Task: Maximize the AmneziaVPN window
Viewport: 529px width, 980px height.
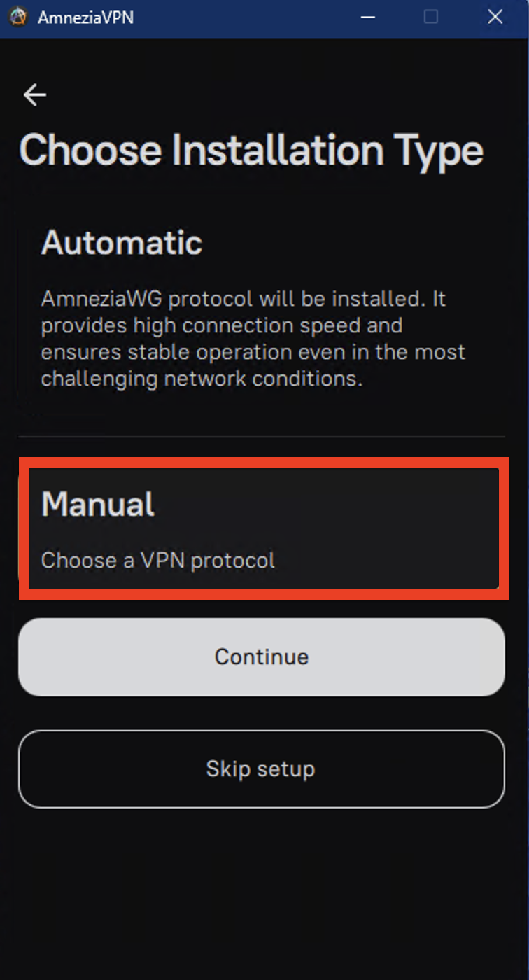Action: point(431,17)
